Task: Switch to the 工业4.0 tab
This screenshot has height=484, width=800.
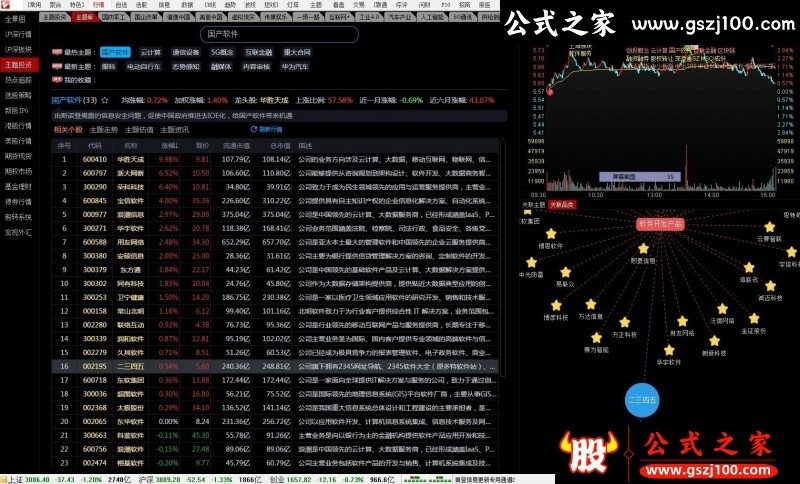Action: click(369, 17)
